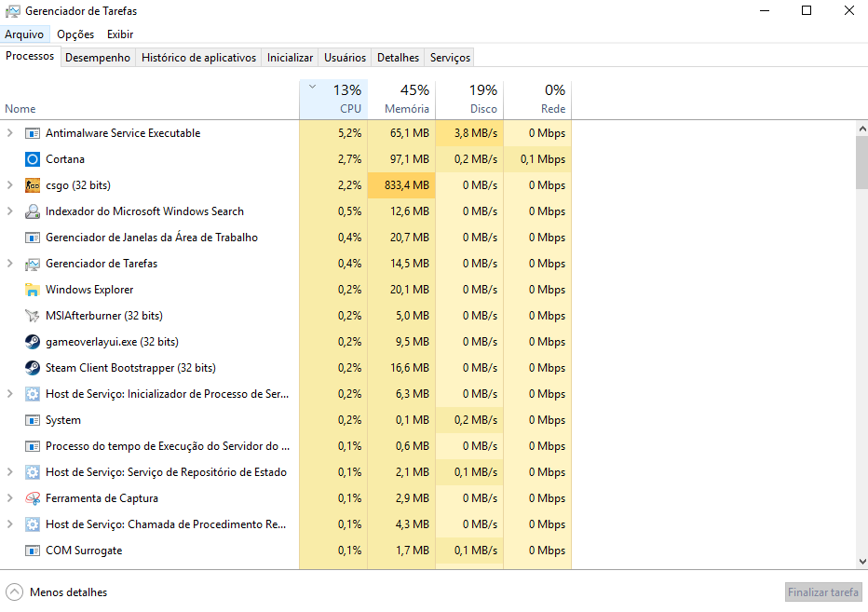Sort processes by the Memória column
Screen dimensions: 868x612
tap(402, 100)
